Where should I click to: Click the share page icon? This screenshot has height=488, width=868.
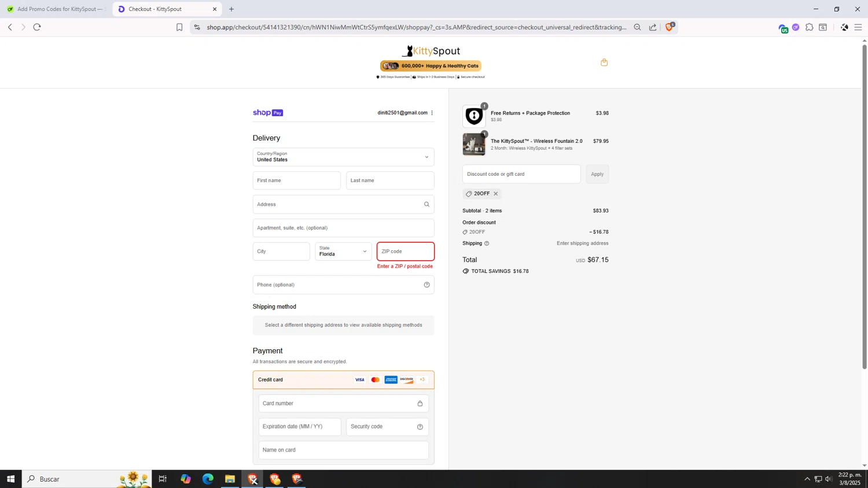tap(653, 27)
